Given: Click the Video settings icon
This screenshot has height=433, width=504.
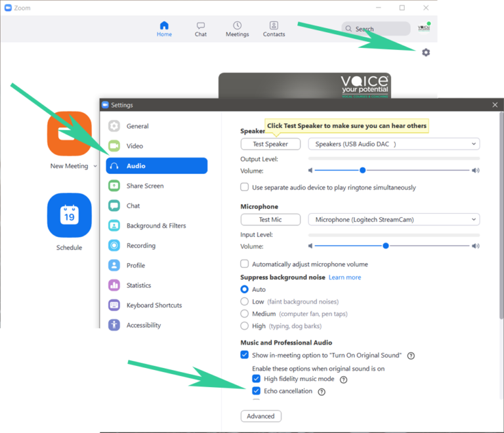Looking at the screenshot, I should pos(114,146).
